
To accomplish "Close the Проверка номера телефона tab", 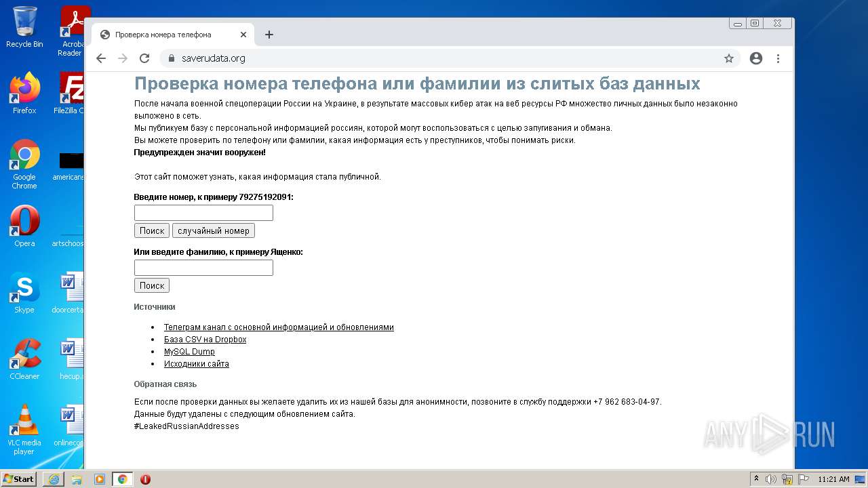I will [x=243, y=35].
